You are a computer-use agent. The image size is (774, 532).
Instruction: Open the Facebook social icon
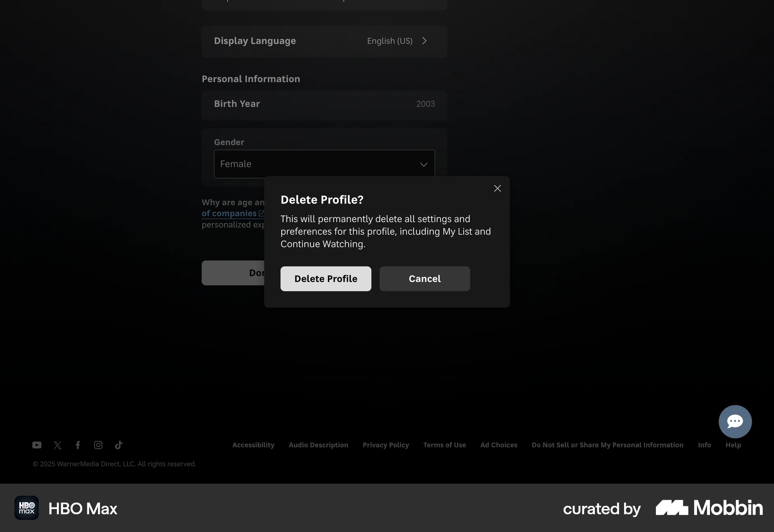[x=78, y=445]
